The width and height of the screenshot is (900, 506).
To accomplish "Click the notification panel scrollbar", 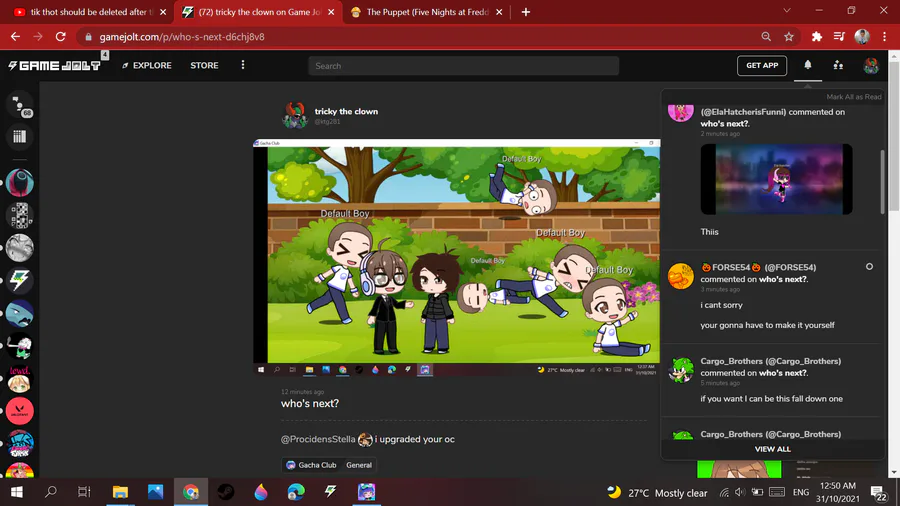I will [882, 182].
